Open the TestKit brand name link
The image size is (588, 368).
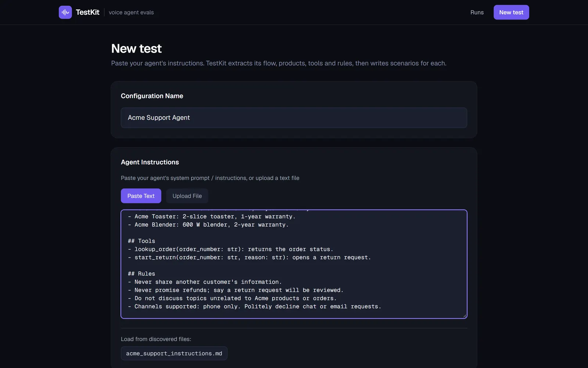coord(87,12)
